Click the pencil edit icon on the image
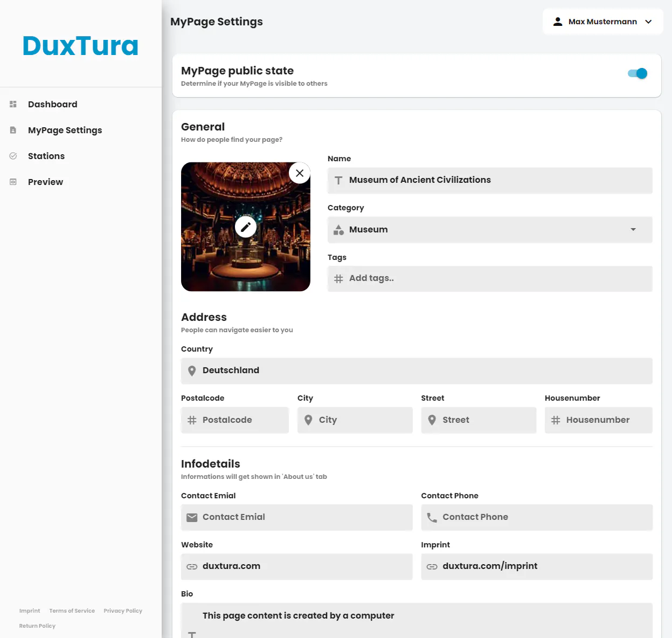The width and height of the screenshot is (672, 638). click(246, 227)
